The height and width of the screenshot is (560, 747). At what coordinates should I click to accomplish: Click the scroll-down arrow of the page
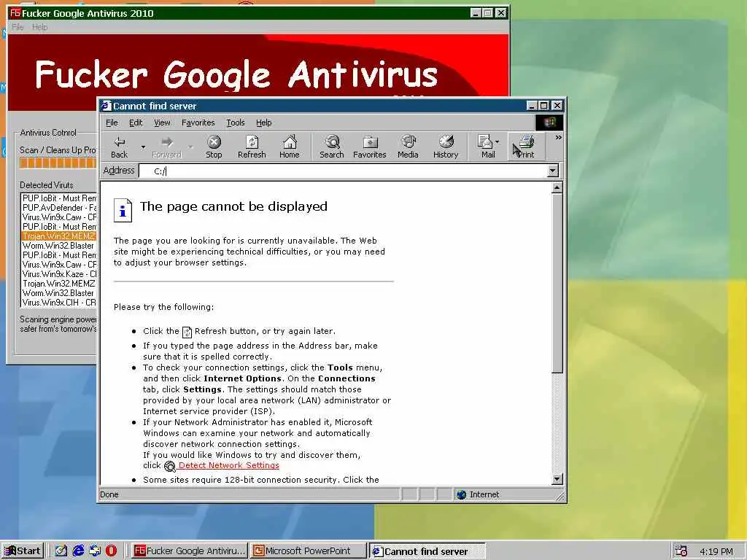[557, 479]
